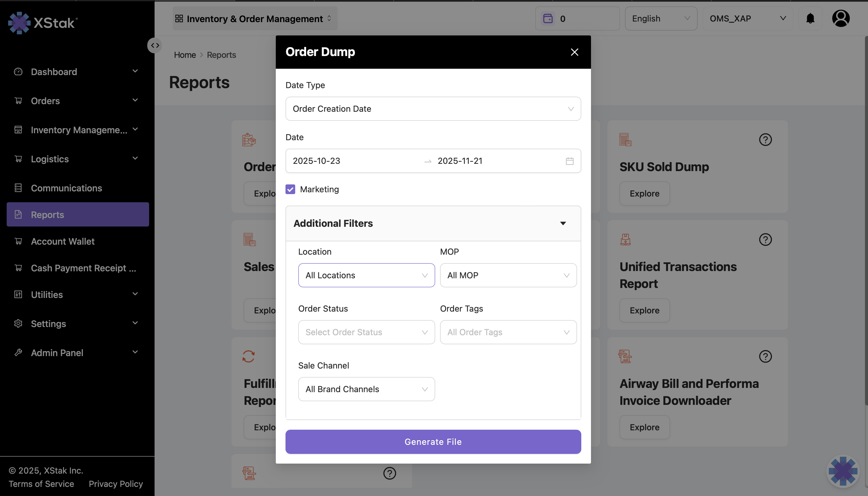Open the Privacy Policy link

point(115,484)
